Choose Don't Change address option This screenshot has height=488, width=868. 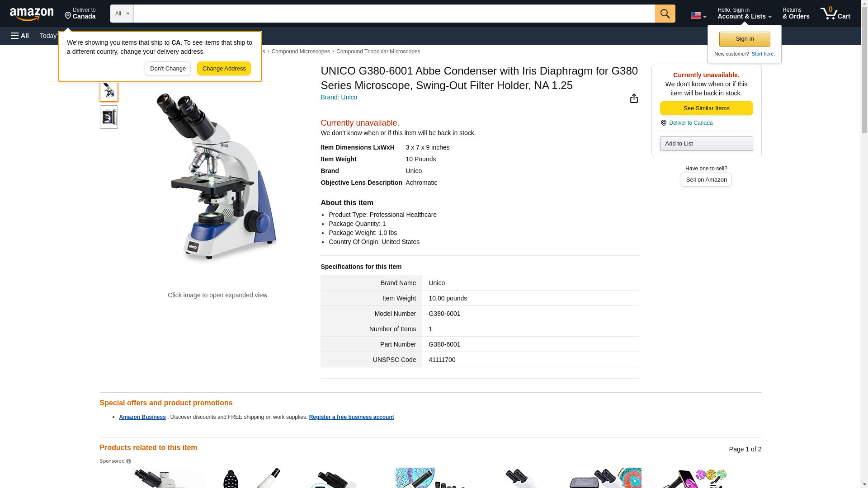[168, 69]
